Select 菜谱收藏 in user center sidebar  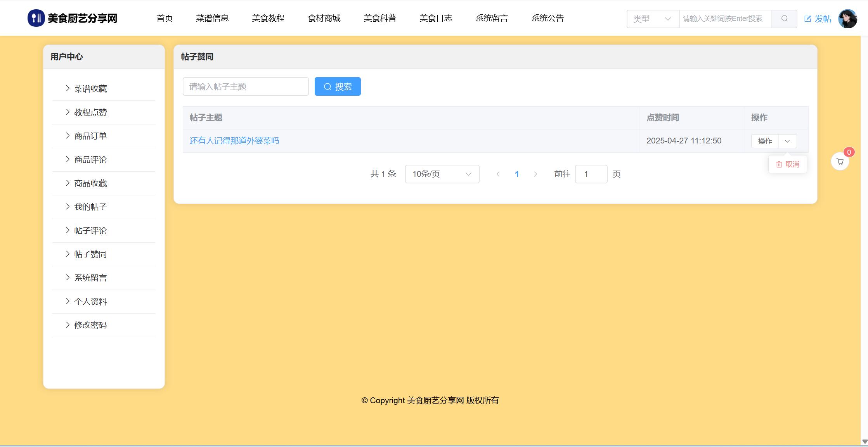point(90,89)
